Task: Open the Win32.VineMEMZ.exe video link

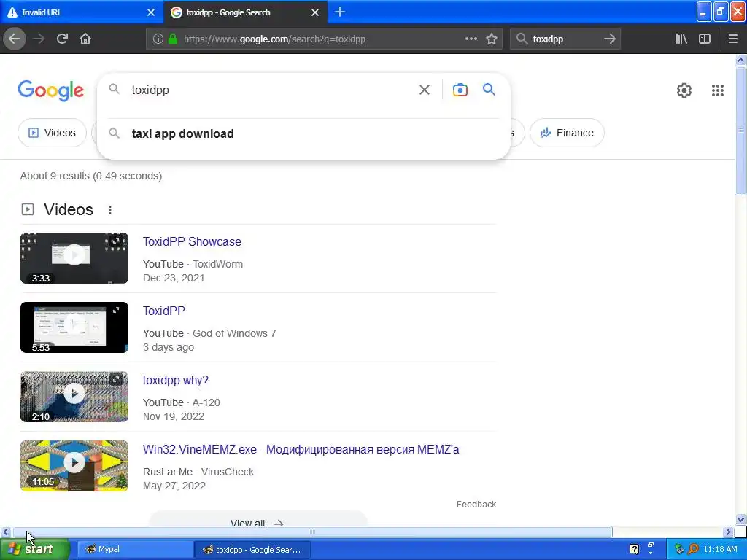Action: [x=301, y=449]
